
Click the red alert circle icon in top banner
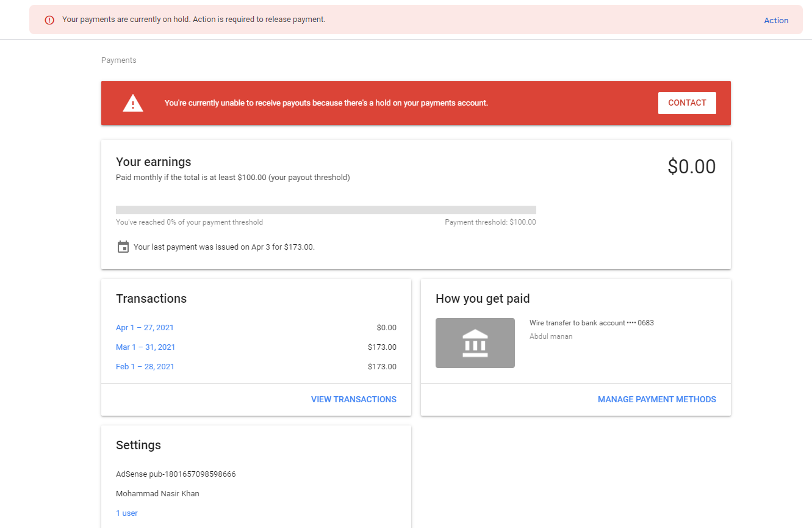tap(49, 20)
